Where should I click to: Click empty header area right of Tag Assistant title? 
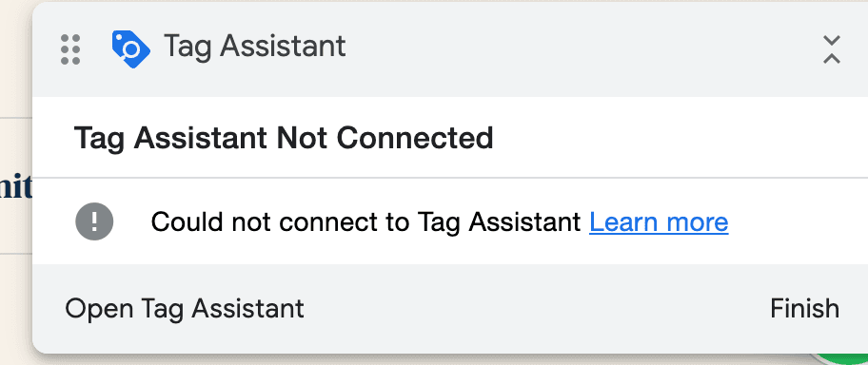pos(582,48)
